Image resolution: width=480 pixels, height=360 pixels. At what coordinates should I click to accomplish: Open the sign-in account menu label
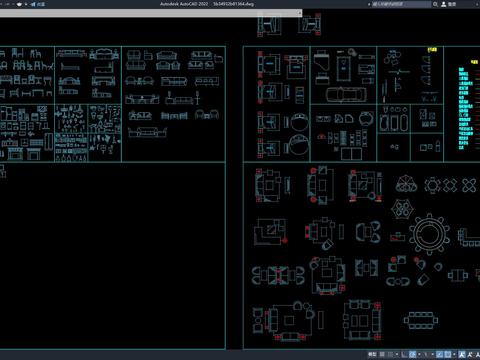coord(452,4)
